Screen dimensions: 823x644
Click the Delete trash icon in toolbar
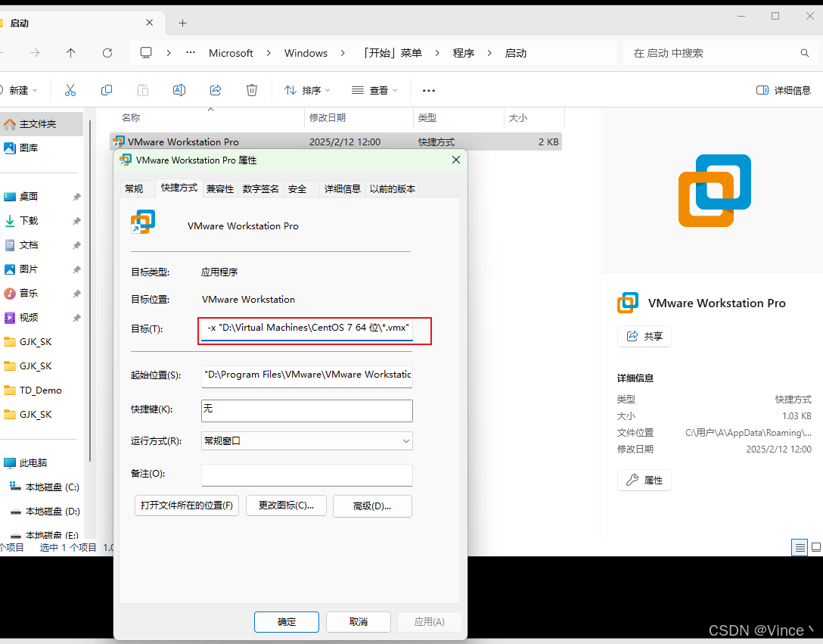pyautogui.click(x=252, y=90)
